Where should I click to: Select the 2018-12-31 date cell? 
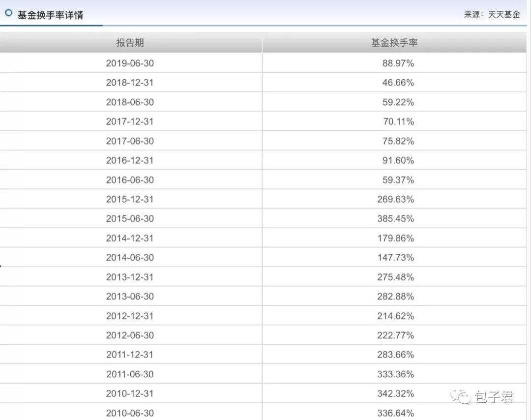pos(130,82)
